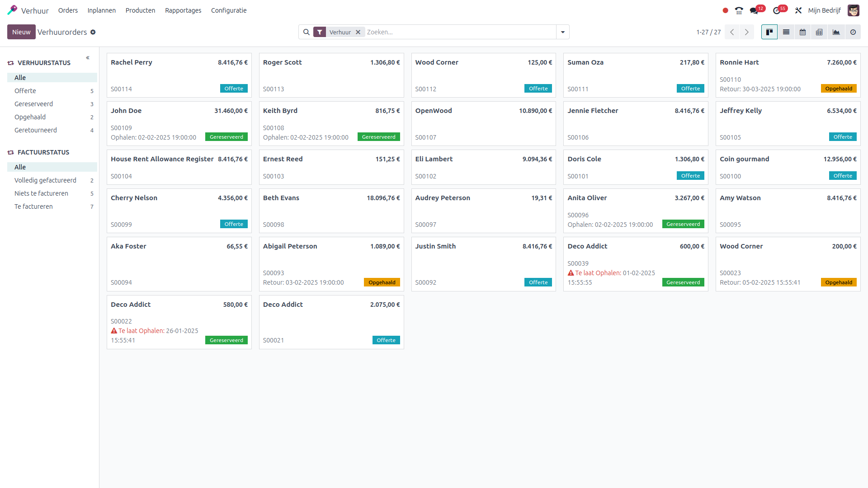Filter orders on Offerte status

click(25, 90)
